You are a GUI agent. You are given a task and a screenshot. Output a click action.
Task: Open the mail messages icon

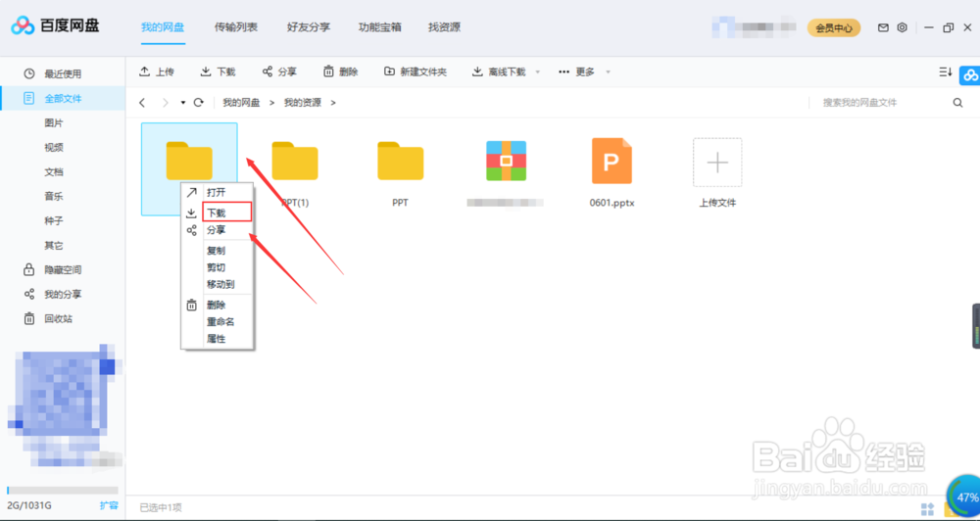(883, 28)
